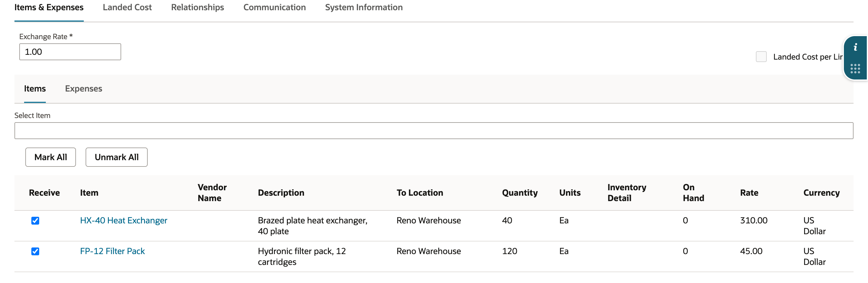The height and width of the screenshot is (283, 868).
Task: Click into the Select Item field
Action: (434, 131)
